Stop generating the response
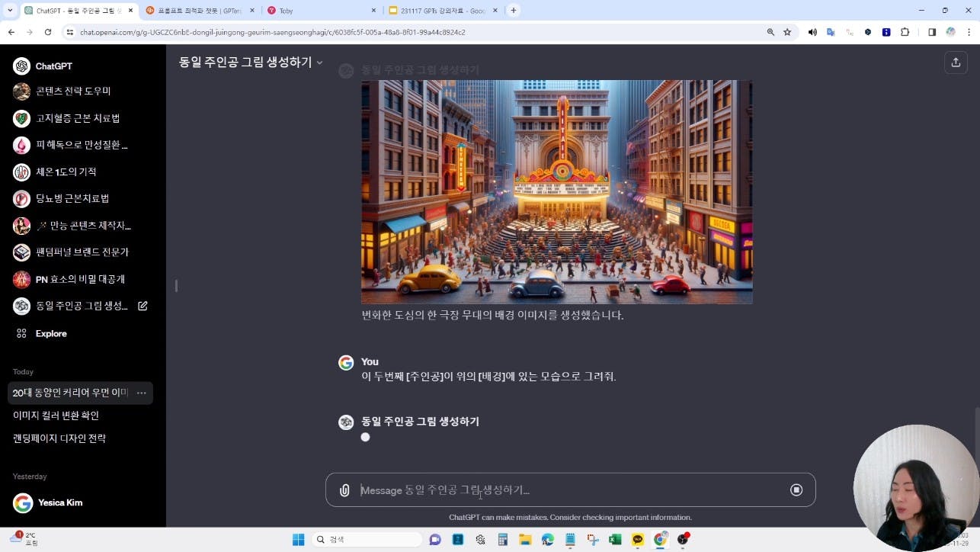This screenshot has width=980, height=552. click(796, 490)
